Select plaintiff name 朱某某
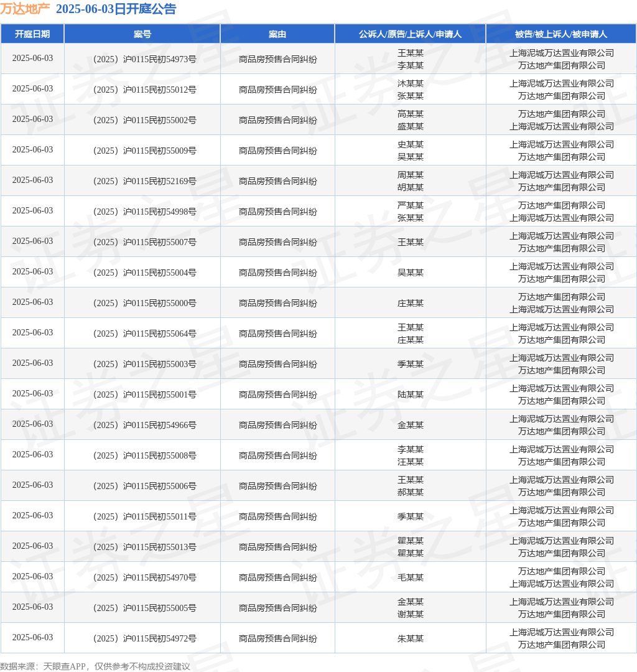 pos(411,638)
